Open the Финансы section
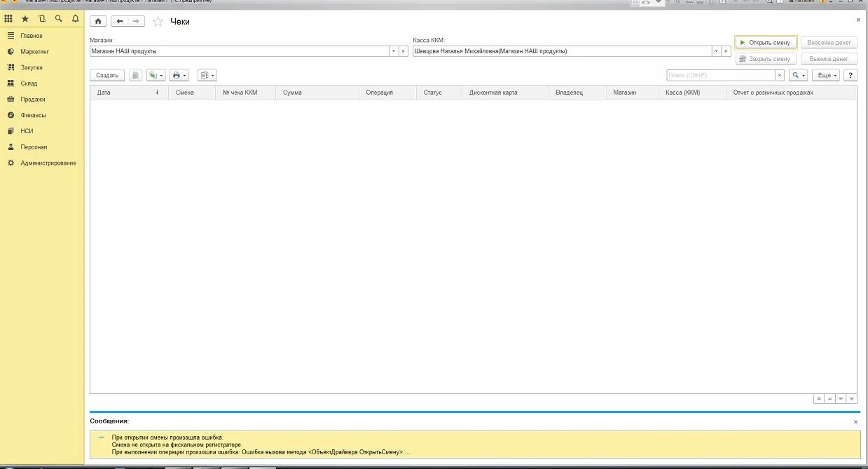The width and height of the screenshot is (868, 469). coord(33,115)
